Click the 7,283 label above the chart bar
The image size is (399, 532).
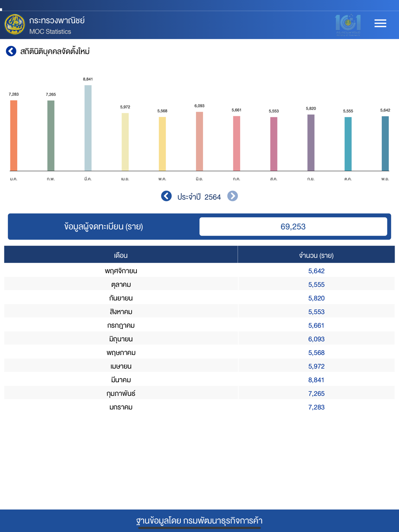coord(14,94)
